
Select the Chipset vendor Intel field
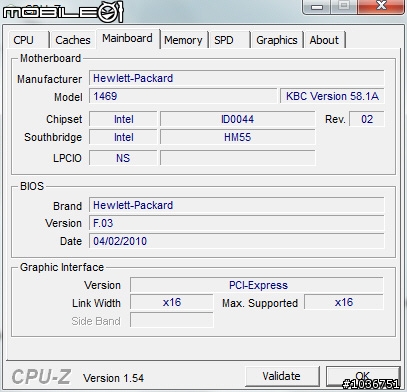(123, 119)
